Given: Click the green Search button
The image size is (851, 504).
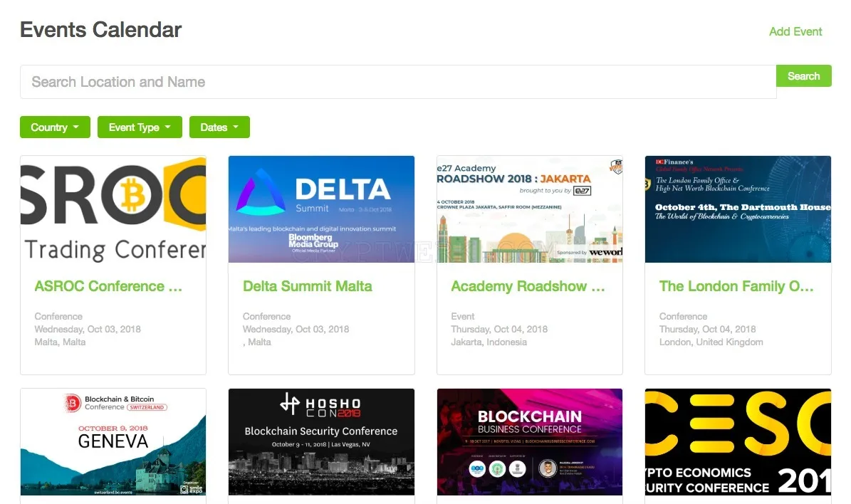Looking at the screenshot, I should pos(804,76).
